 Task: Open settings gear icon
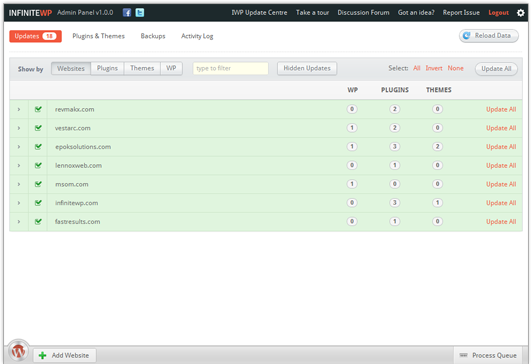point(521,13)
